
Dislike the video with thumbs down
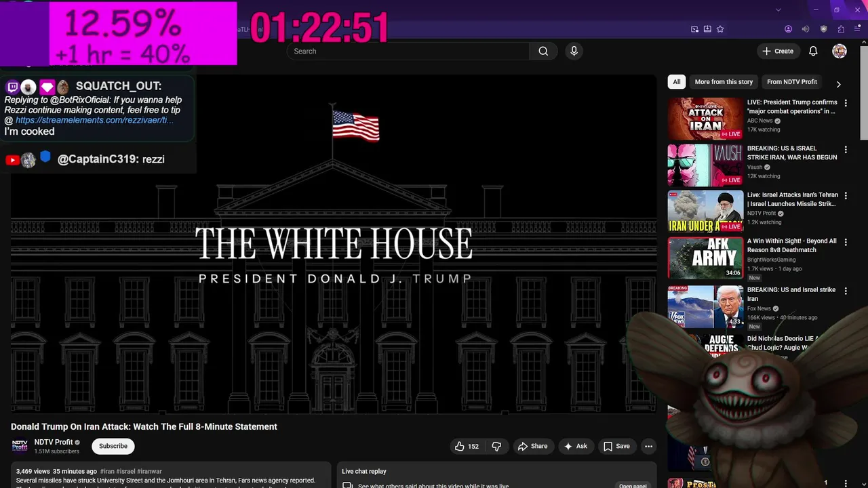(496, 446)
